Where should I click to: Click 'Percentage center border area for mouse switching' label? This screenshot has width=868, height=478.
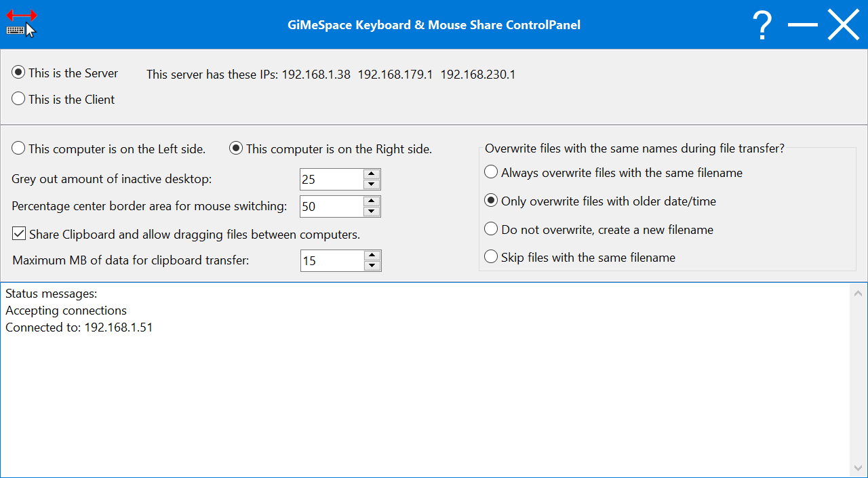149,206
